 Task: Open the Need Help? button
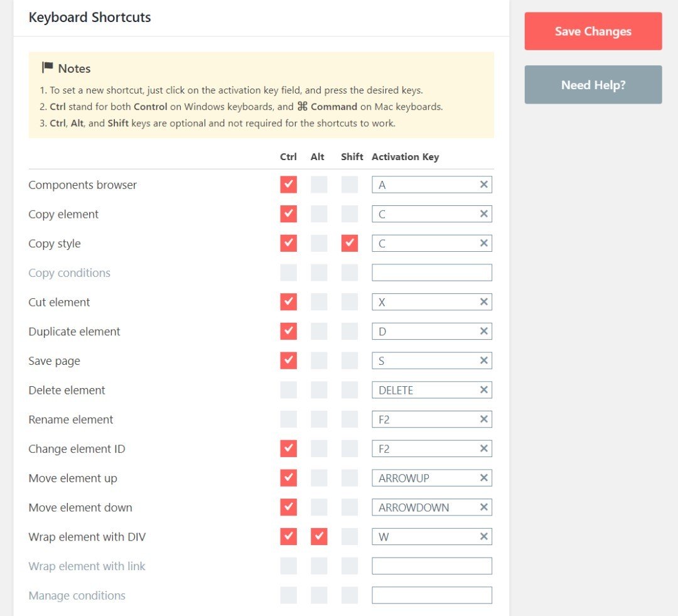click(x=593, y=85)
